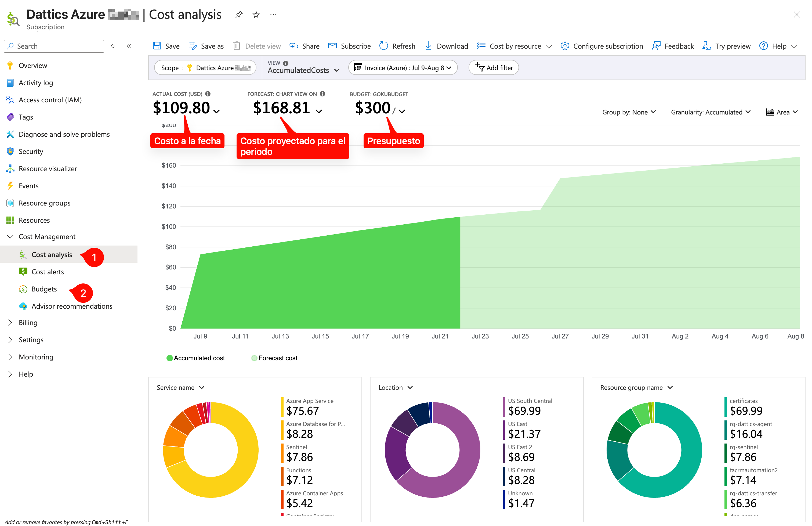Expand the Group by: None dropdown
Screen dimensions: 812x526
click(x=629, y=112)
